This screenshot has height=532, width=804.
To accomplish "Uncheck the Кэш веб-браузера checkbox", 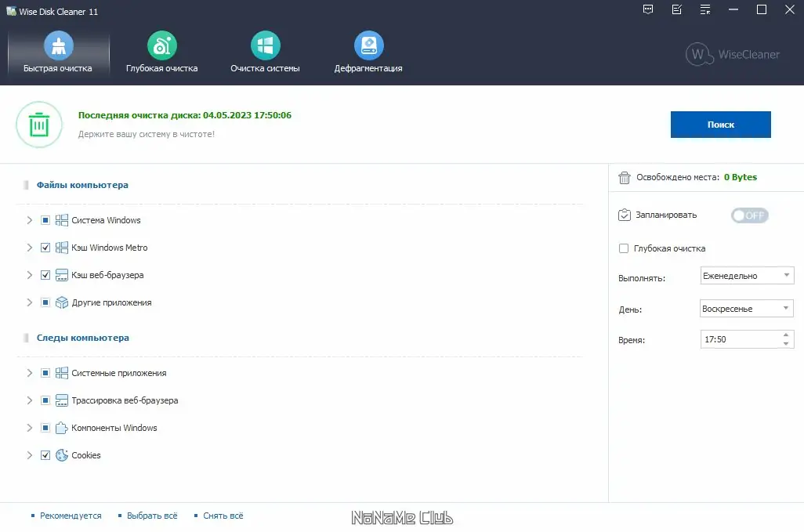I will (45, 275).
